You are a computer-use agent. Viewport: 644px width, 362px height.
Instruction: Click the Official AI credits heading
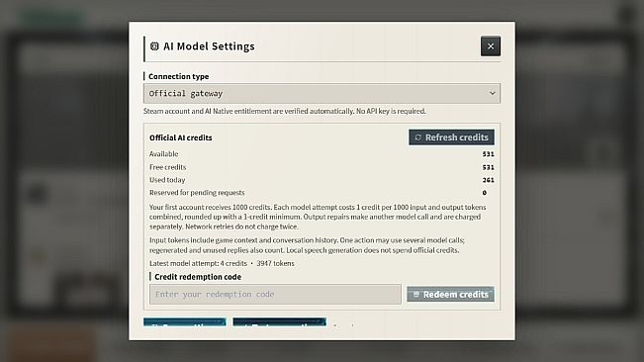181,137
